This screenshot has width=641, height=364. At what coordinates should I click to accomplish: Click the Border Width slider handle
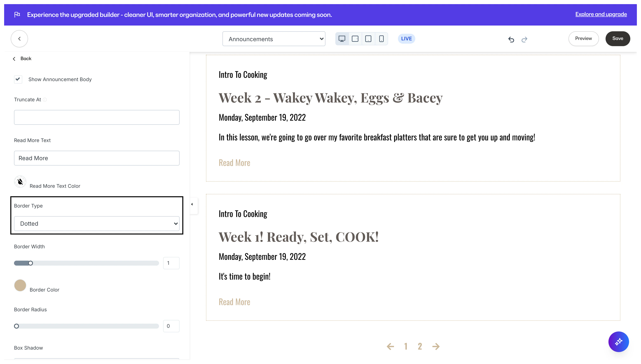click(30, 263)
